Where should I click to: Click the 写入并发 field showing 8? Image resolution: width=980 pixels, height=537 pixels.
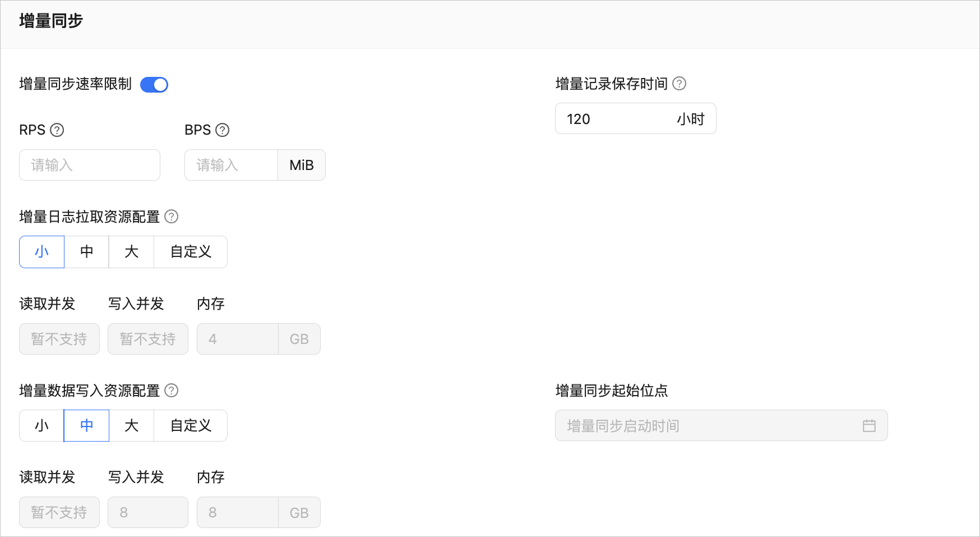point(148,512)
